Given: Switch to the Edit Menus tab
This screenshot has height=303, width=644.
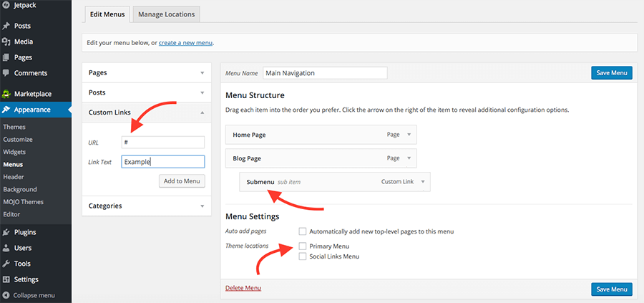Looking at the screenshot, I should pyautogui.click(x=107, y=14).
